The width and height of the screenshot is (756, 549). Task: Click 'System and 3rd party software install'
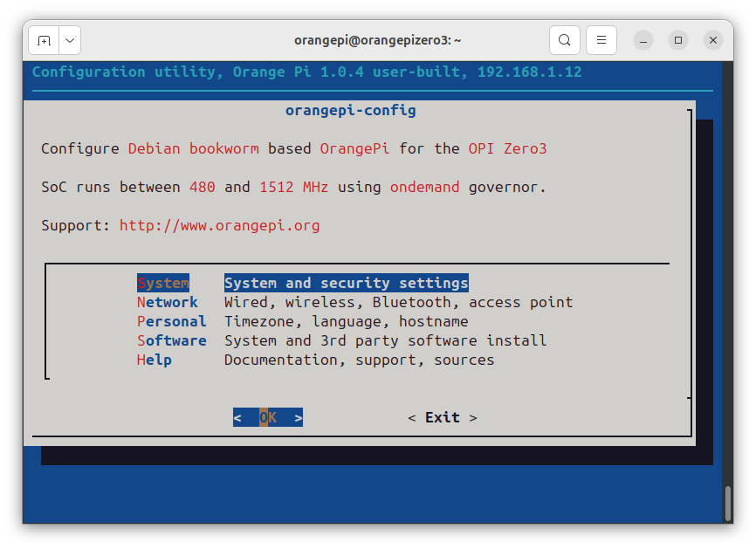click(x=386, y=340)
